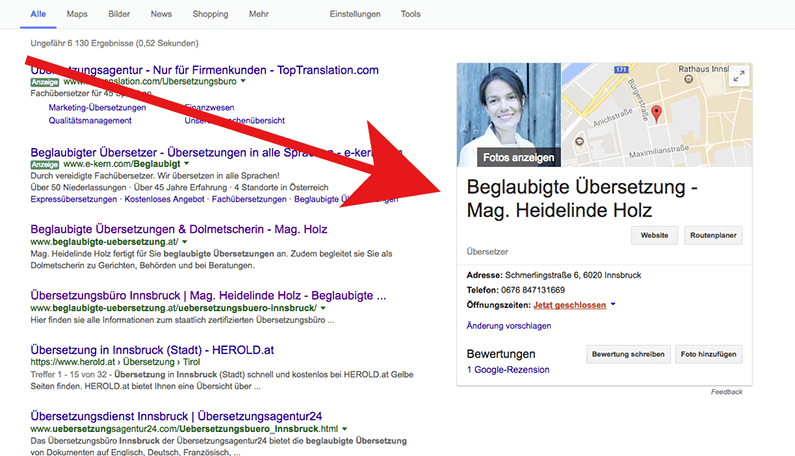This screenshot has width=795, height=456.
Task: Click the Anzeige badge on e-kern result
Action: click(45, 164)
